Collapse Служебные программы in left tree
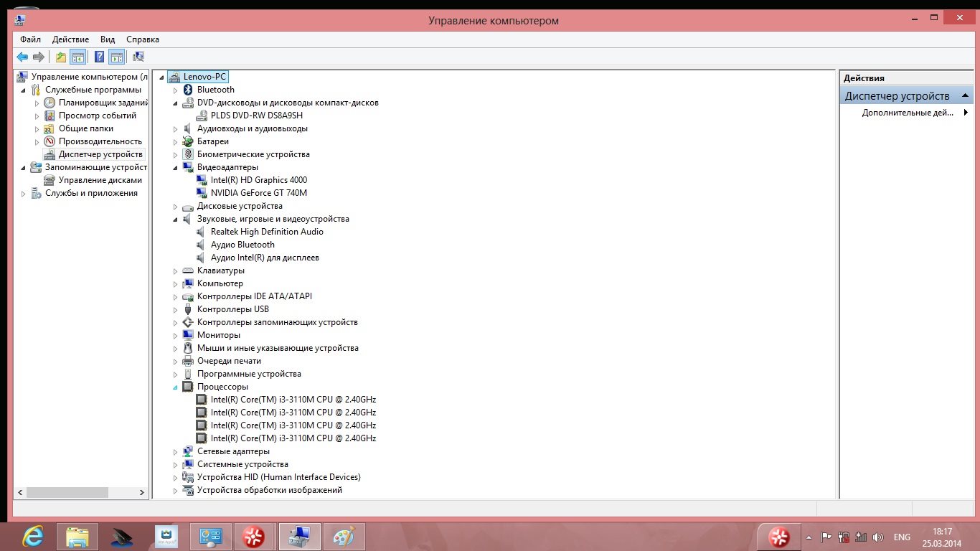Screen dimensions: 980x551 click(23, 90)
